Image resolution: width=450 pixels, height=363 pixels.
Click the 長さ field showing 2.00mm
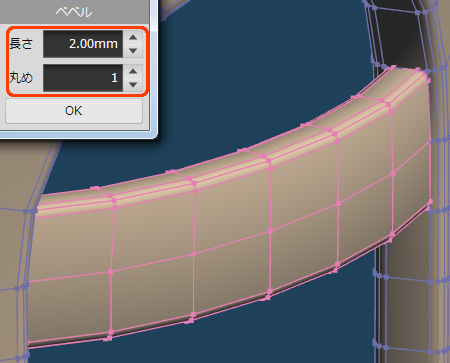(x=83, y=44)
